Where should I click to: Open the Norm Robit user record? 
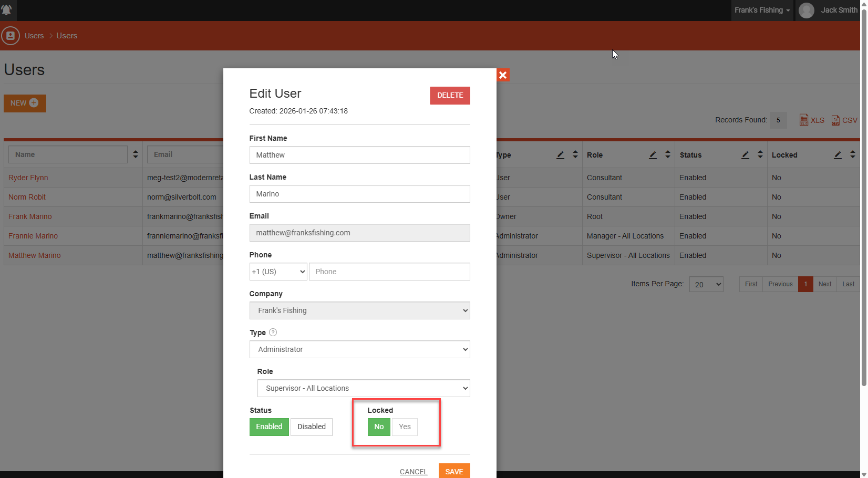coord(27,197)
